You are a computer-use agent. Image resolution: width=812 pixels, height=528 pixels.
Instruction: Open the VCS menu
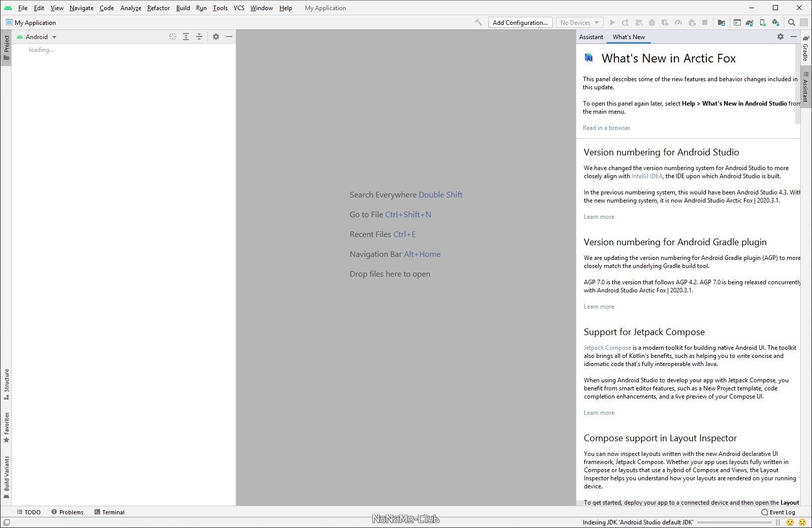click(239, 8)
